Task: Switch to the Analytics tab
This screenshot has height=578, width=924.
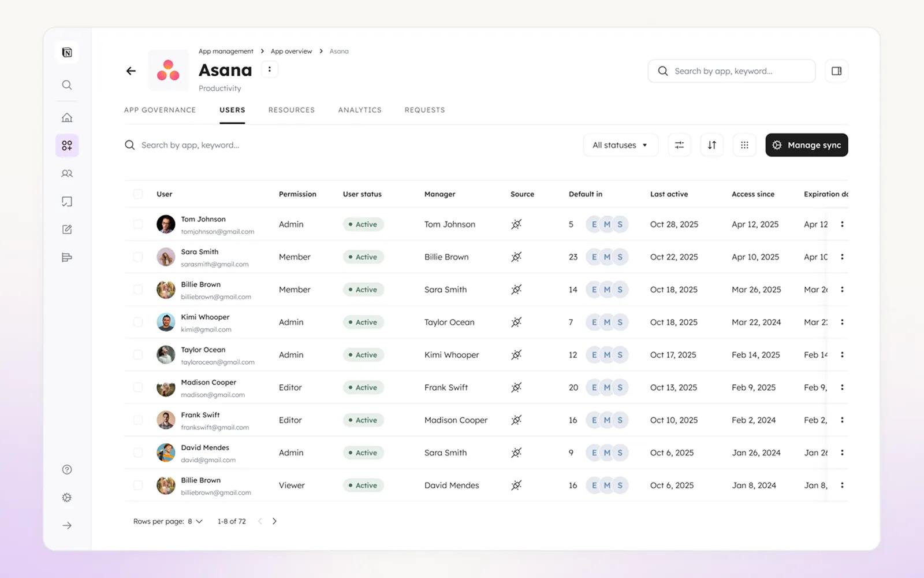Action: 359,110
